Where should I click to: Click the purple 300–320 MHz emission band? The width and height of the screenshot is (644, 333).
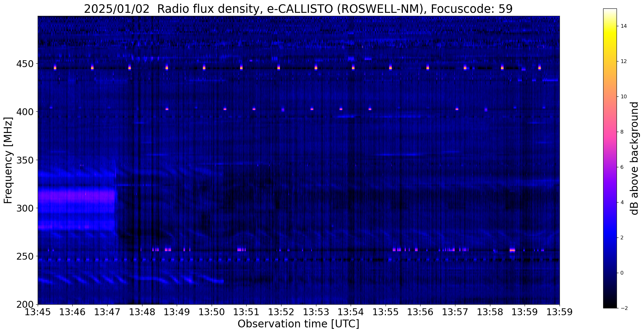(77, 196)
